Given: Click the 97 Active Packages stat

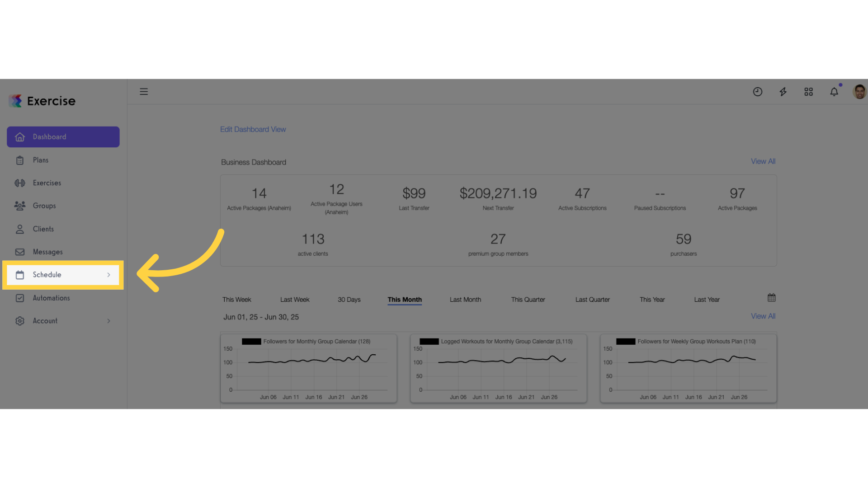Looking at the screenshot, I should [x=737, y=199].
